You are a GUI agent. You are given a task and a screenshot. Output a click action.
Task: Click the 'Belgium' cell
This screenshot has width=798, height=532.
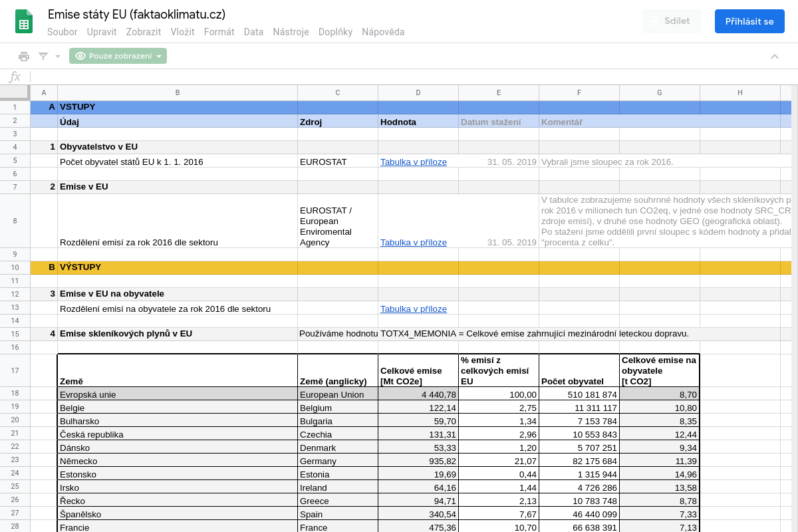338,408
